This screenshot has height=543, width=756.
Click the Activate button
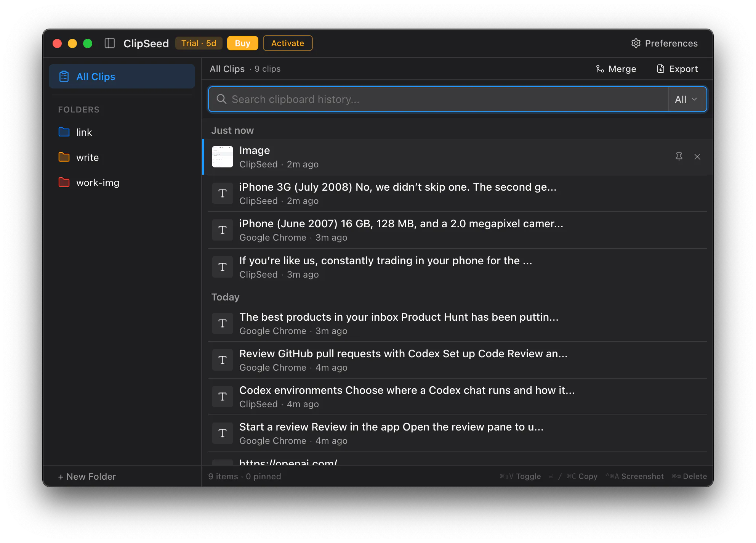288,43
